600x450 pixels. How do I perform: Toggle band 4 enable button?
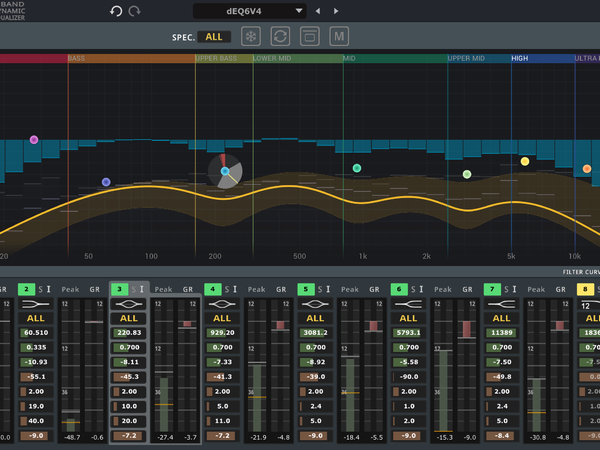click(x=212, y=289)
